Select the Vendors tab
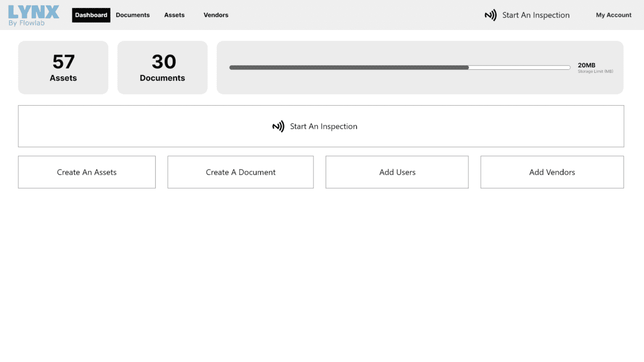 click(x=216, y=15)
